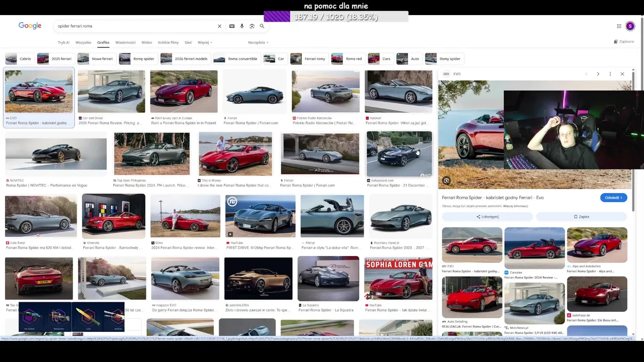Click the Udostępnij share button

(x=488, y=217)
